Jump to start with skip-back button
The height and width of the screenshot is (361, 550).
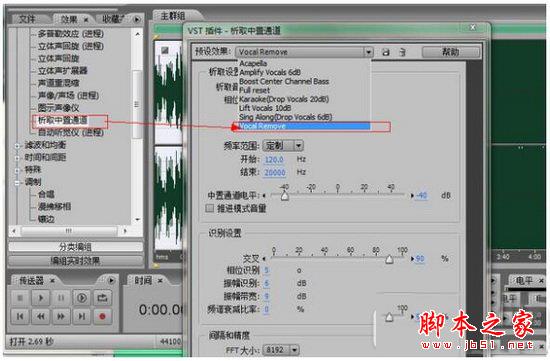20,316
